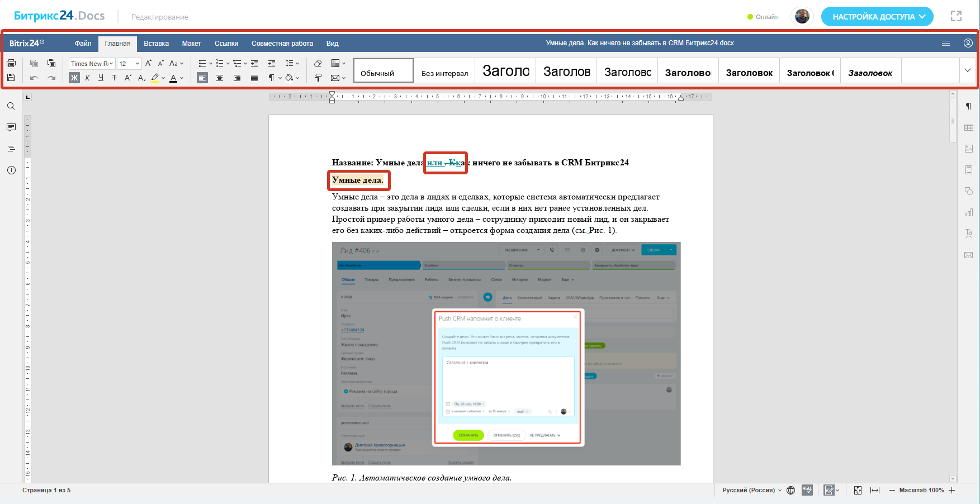
Task: Apply yellow highlight color marker
Action: coord(155,78)
